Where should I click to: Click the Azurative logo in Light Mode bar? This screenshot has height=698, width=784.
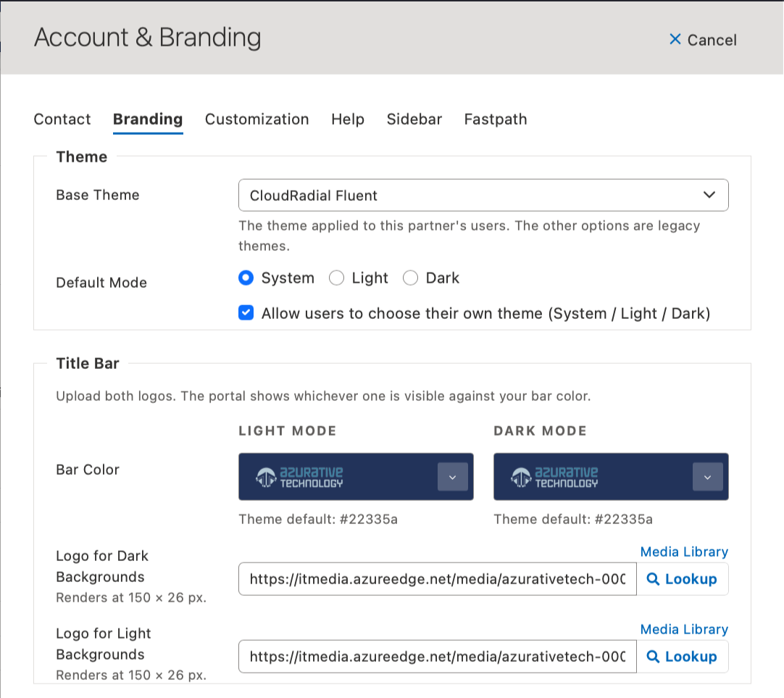[299, 477]
